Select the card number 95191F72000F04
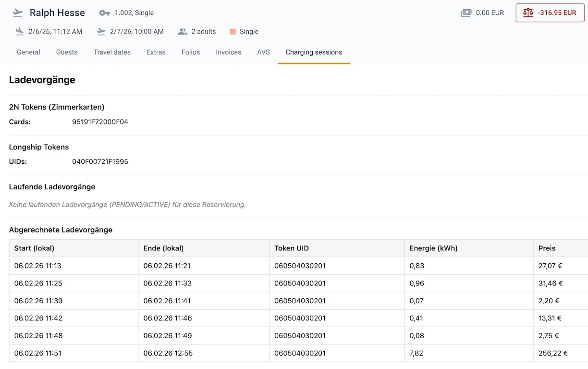 click(x=100, y=122)
